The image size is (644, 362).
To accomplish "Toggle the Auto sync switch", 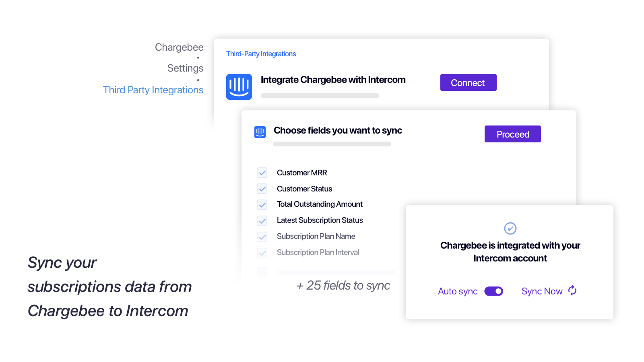I will pyautogui.click(x=493, y=291).
